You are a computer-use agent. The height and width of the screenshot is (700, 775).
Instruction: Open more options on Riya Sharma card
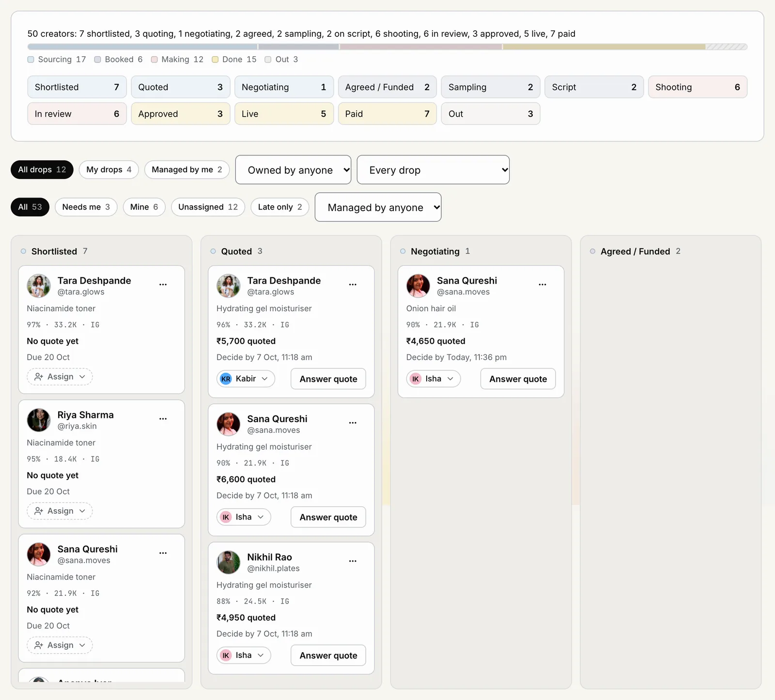(163, 419)
